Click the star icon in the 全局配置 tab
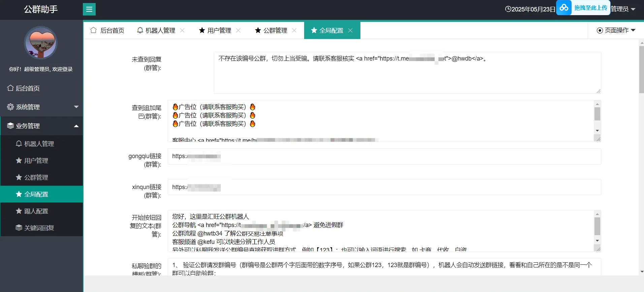Image resolution: width=644 pixels, height=292 pixels. coord(314,30)
